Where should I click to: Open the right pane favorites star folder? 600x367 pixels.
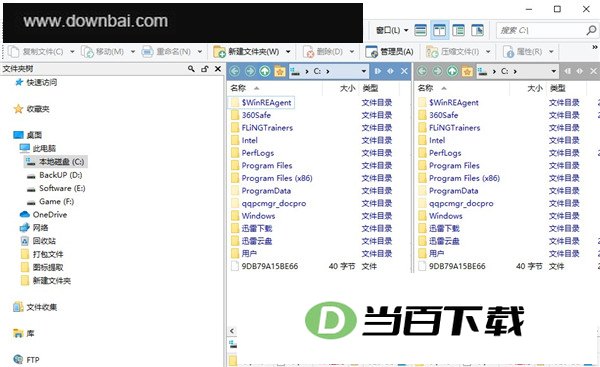467,71
